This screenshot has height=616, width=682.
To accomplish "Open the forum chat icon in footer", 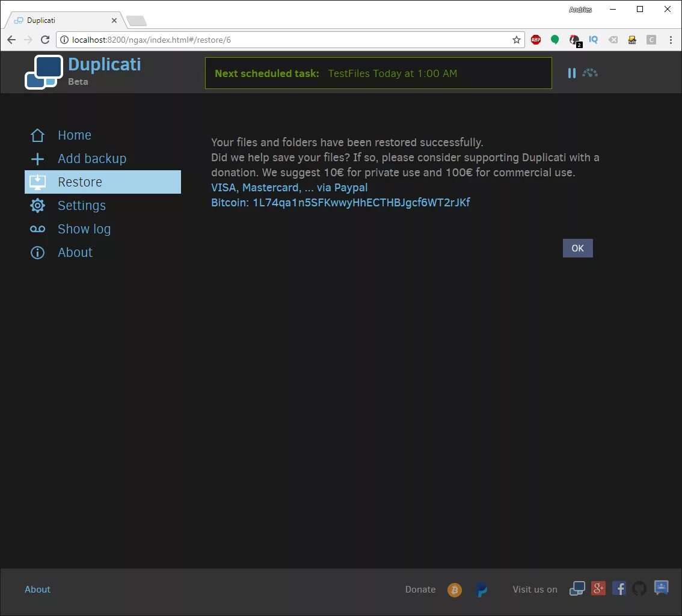I will 661,588.
